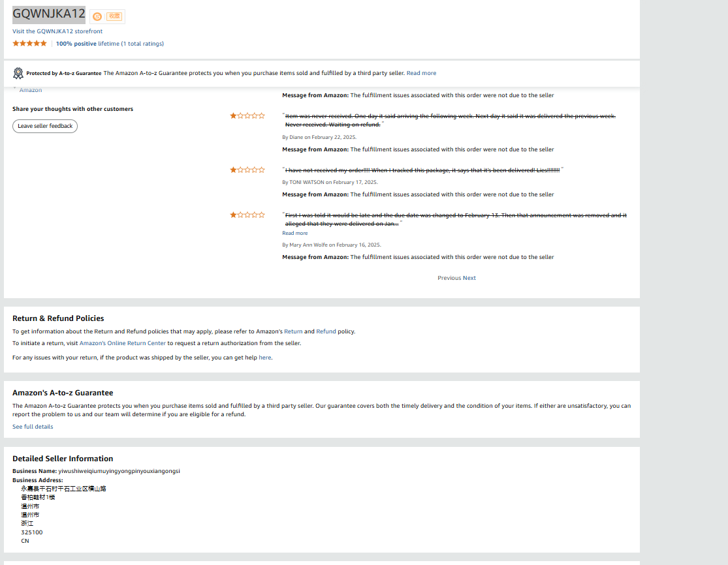
Task: Expand Mary Ann Wolfe's feedback with Read more
Action: (x=294, y=233)
